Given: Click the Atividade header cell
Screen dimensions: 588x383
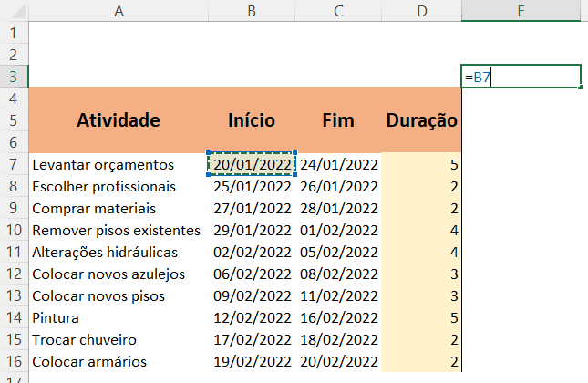Looking at the screenshot, I should [x=119, y=120].
